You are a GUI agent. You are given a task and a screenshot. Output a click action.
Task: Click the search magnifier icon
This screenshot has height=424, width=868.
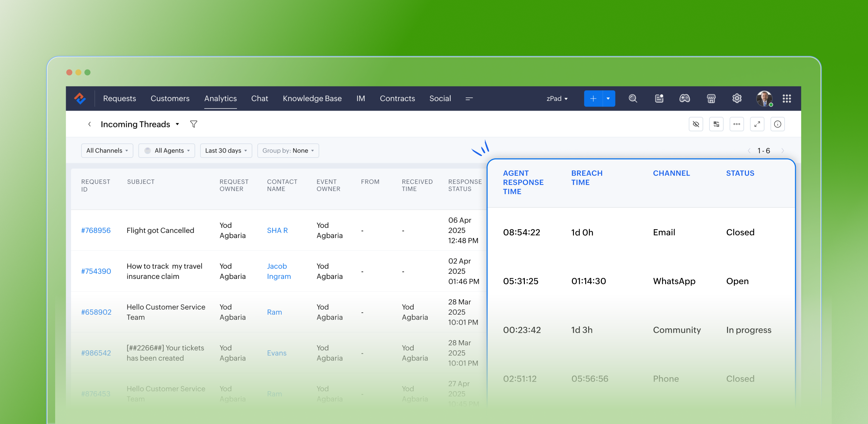point(632,99)
